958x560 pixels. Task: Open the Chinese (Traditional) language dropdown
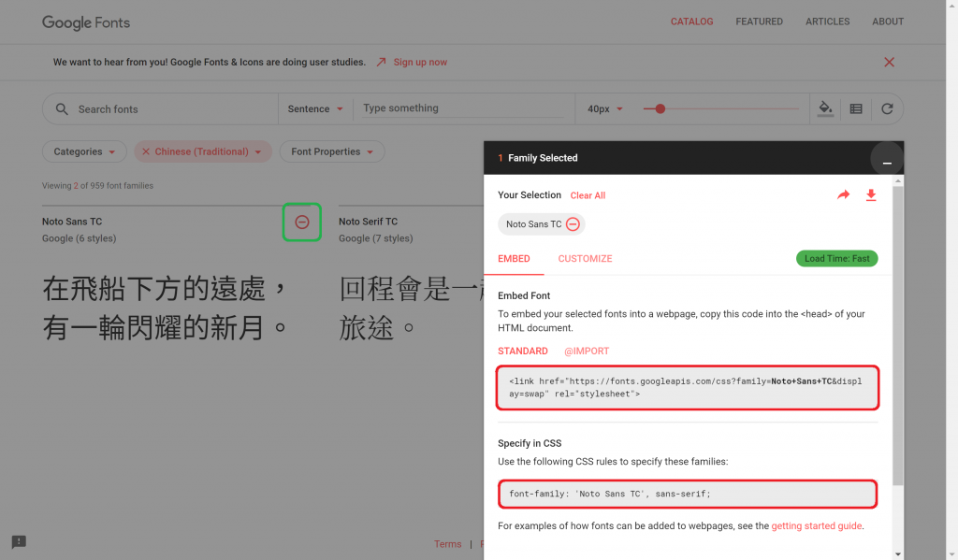click(203, 151)
